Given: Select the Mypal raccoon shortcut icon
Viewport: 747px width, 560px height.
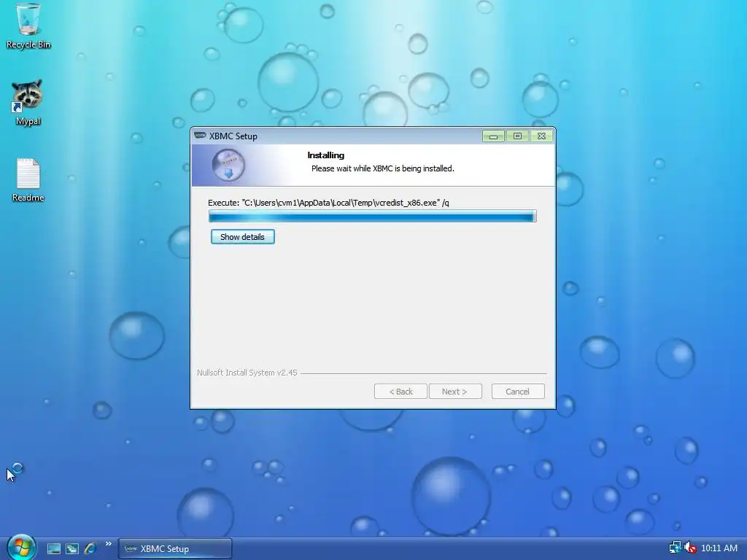Looking at the screenshot, I should pyautogui.click(x=28, y=102).
